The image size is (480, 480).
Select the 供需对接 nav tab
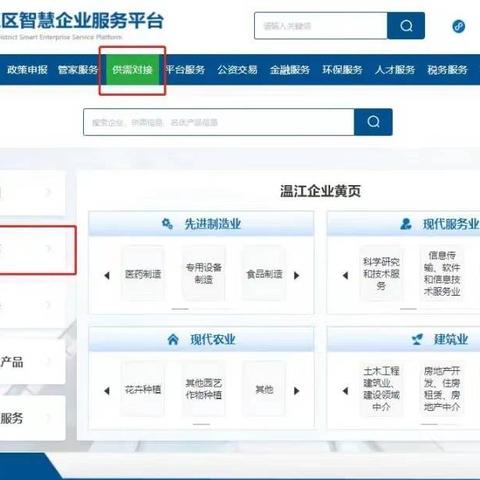132,70
